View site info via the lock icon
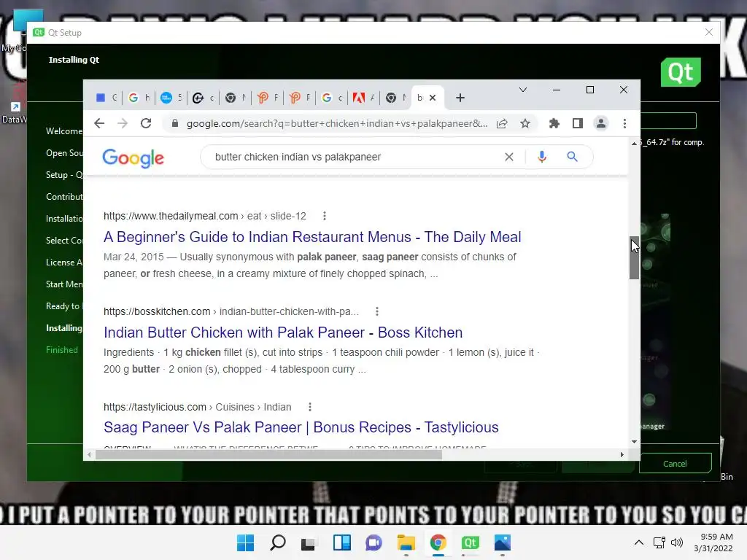 175,123
